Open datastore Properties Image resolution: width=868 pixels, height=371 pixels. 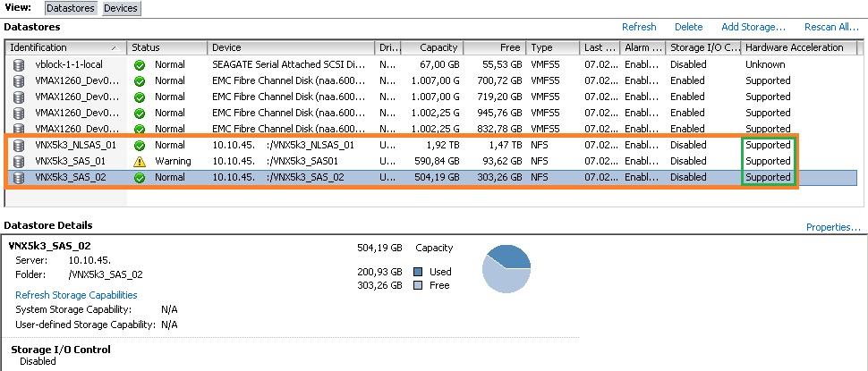coord(833,227)
